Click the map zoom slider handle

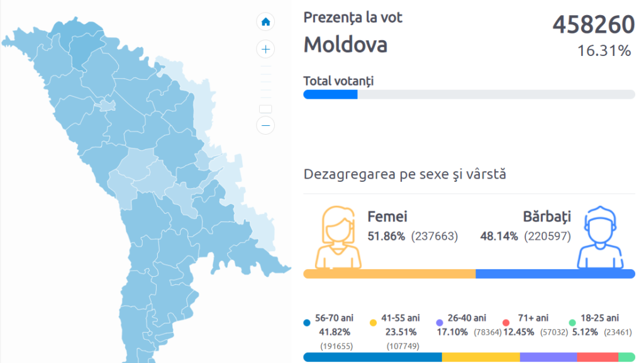pos(265,109)
